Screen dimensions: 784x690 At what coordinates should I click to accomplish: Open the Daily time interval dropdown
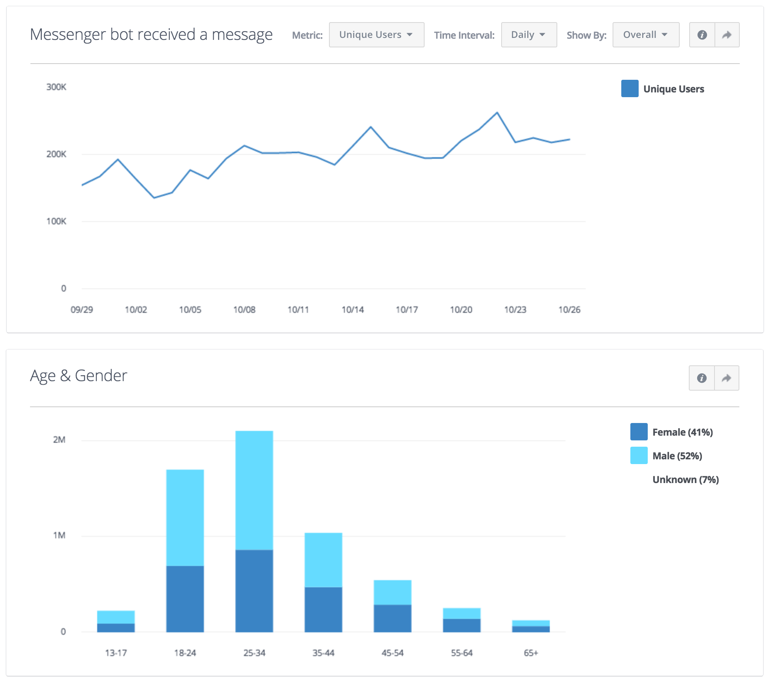tap(529, 35)
